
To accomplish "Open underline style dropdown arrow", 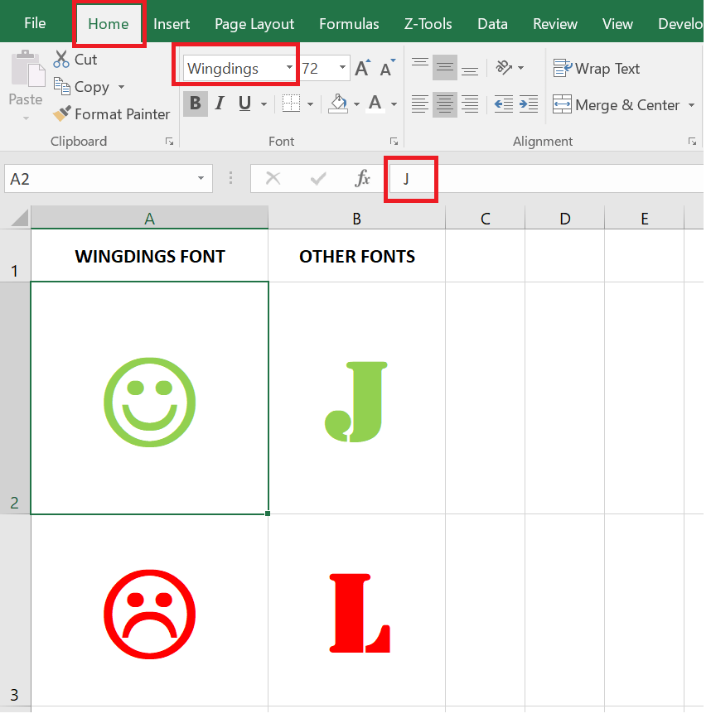I will 264,104.
